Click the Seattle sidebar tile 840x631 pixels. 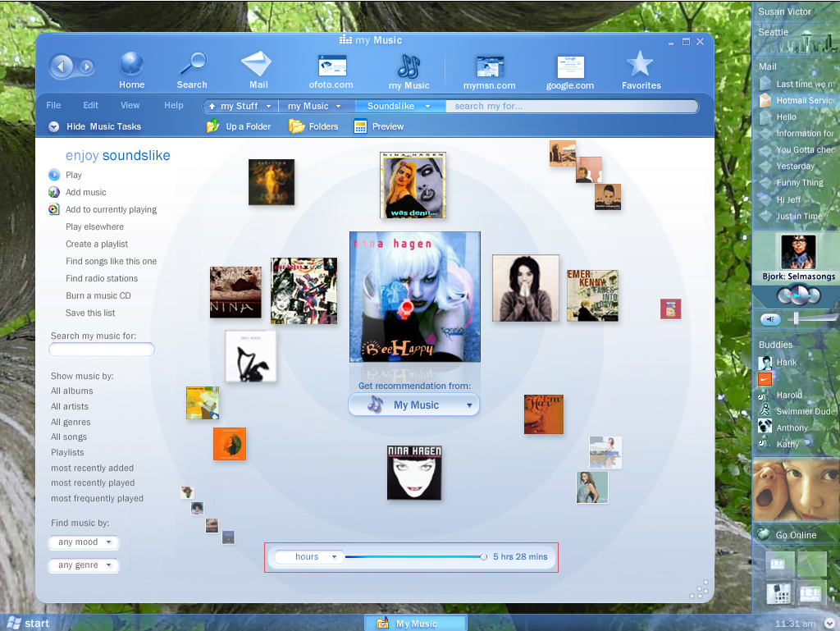(x=796, y=39)
